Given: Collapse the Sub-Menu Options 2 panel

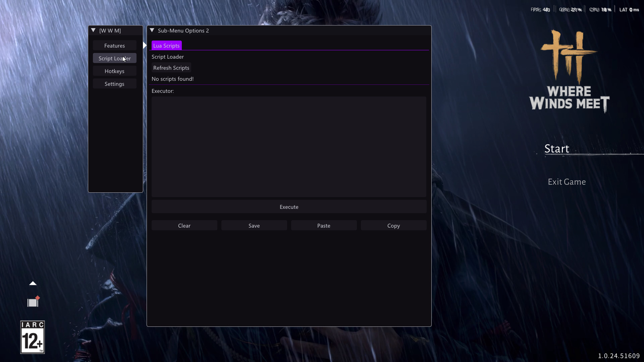Looking at the screenshot, I should pos(152,30).
